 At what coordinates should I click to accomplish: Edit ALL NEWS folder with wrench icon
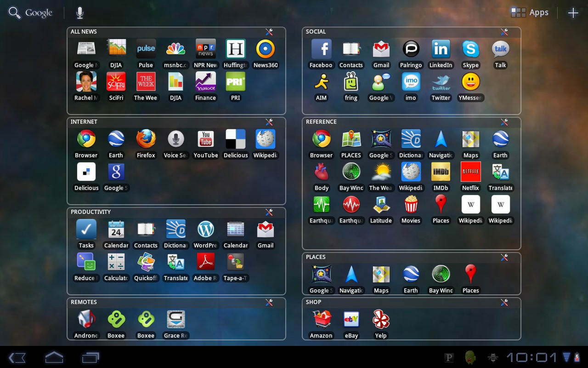(269, 32)
